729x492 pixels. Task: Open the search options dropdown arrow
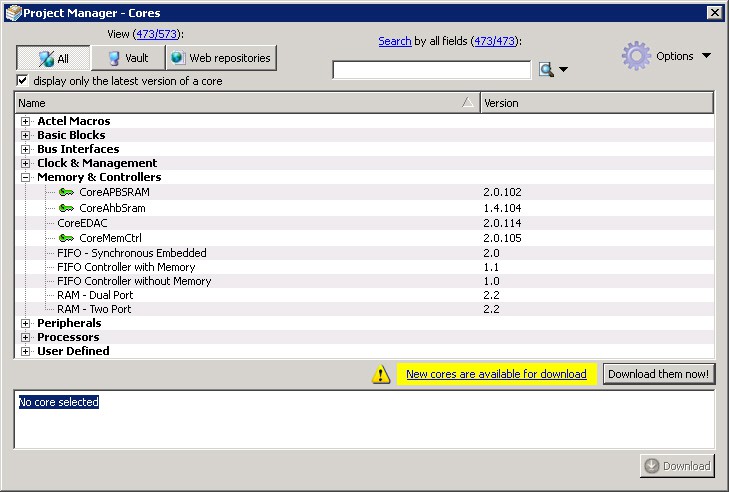(x=563, y=69)
